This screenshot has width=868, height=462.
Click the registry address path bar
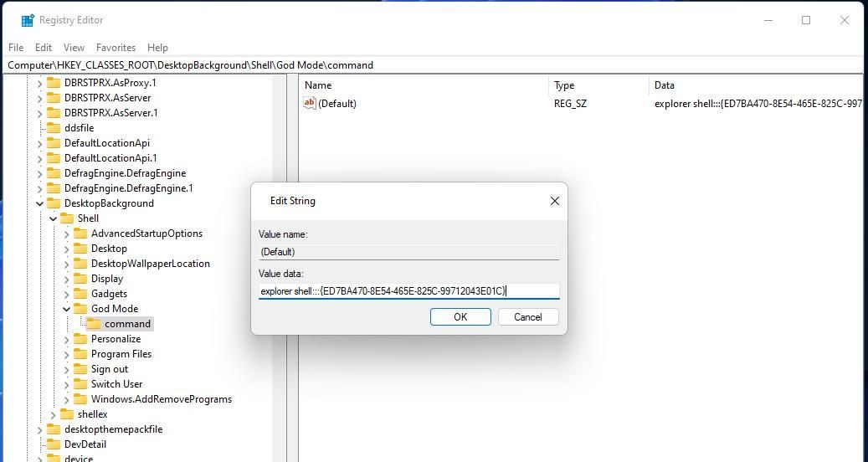point(434,65)
